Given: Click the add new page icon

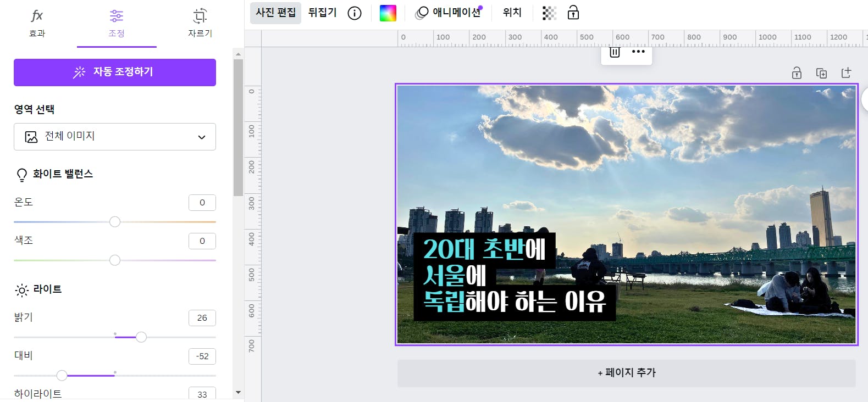Looking at the screenshot, I should pos(846,73).
